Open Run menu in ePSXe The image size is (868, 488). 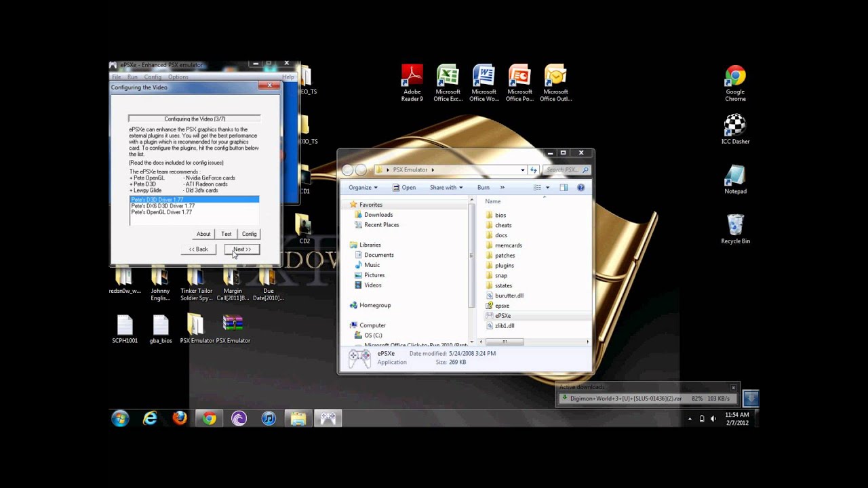[132, 77]
